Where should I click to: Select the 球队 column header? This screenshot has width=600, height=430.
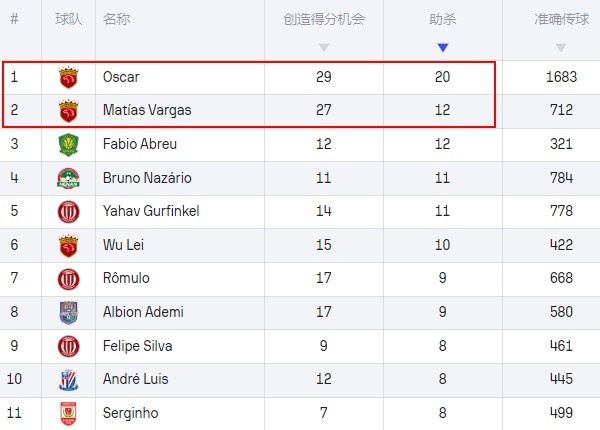tap(68, 19)
